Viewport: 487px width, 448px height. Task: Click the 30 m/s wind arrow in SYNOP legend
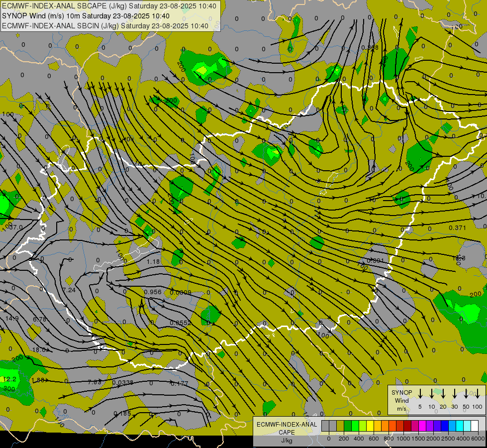pos(454,394)
